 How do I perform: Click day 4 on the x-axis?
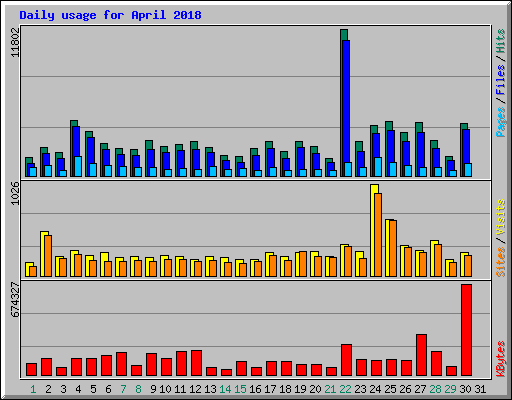[78, 389]
